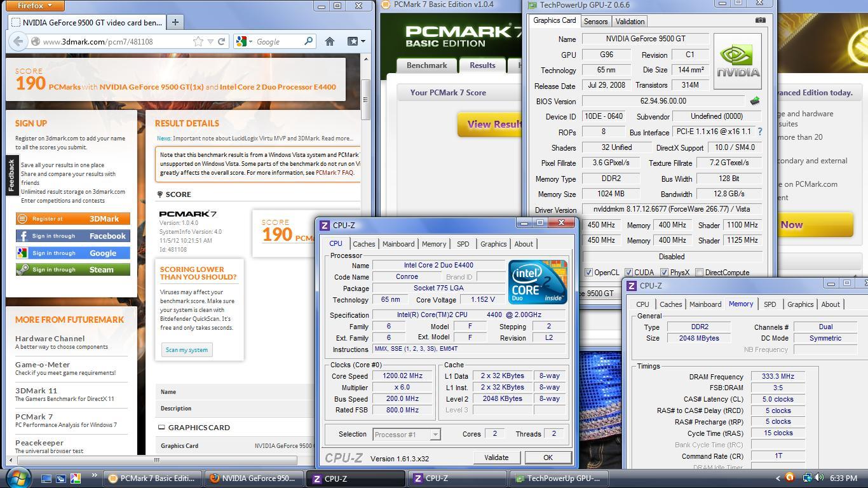Viewport: 868px width, 488px height.
Task: Save BIOS using the chip icon in GPU-Z
Action: click(755, 101)
